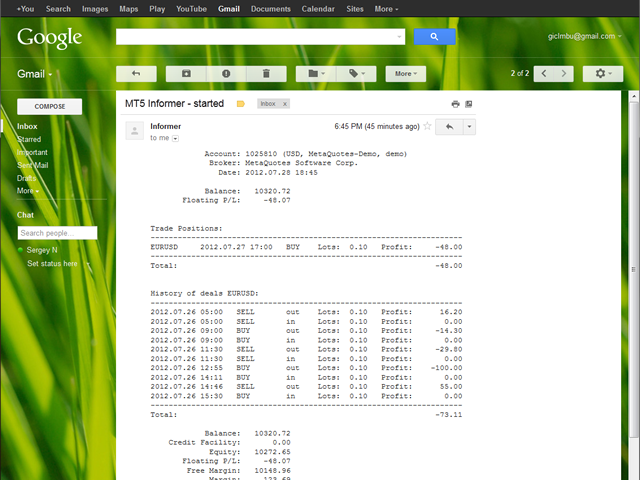Click the Search people chat field
Viewport: 640px width, 480px height.
click(57, 233)
